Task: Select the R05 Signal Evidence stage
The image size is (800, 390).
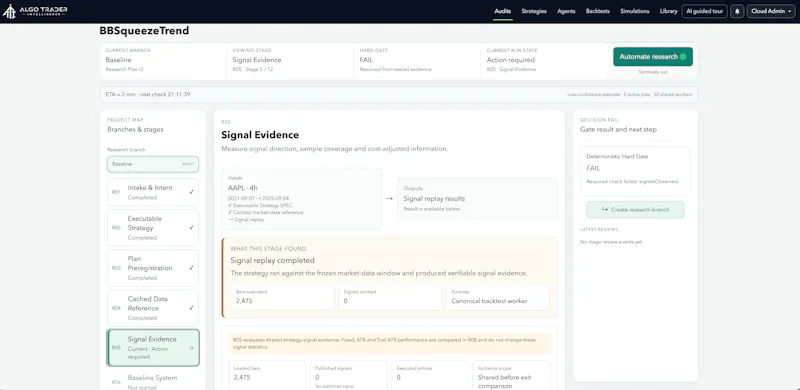Action: click(x=153, y=348)
